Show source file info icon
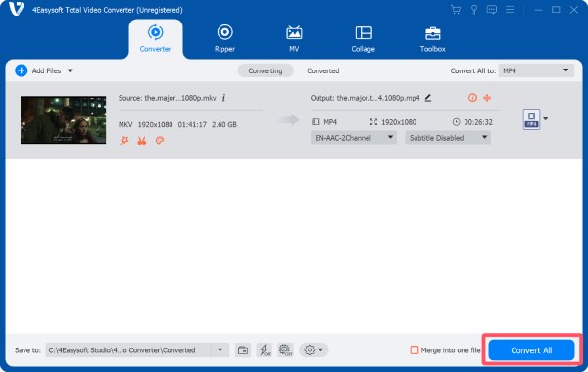The image size is (588, 372). pyautogui.click(x=223, y=98)
